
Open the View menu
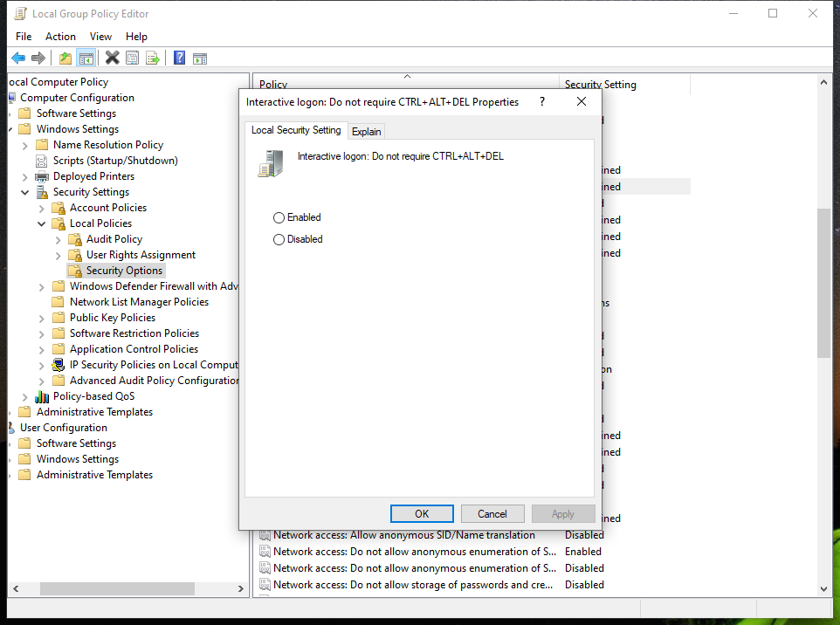tap(100, 37)
